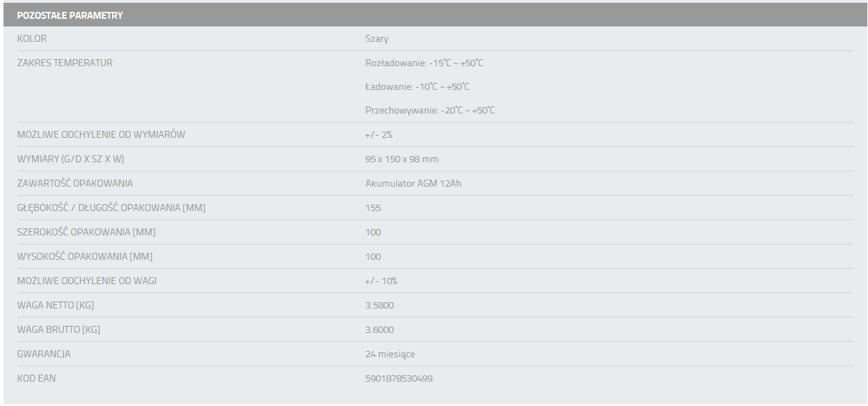Select the Ładowanie temperature range text
This screenshot has width=868, height=406.
(417, 87)
